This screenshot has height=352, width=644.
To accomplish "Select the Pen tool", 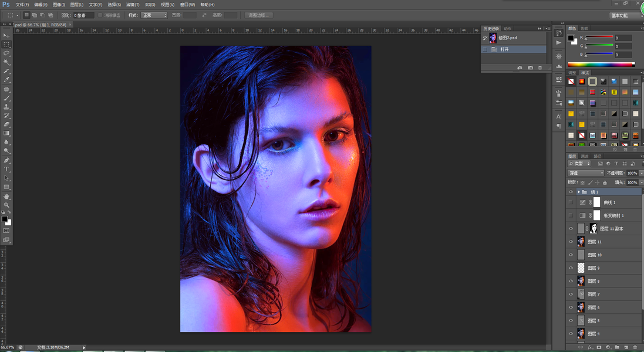I will pyautogui.click(x=6, y=160).
